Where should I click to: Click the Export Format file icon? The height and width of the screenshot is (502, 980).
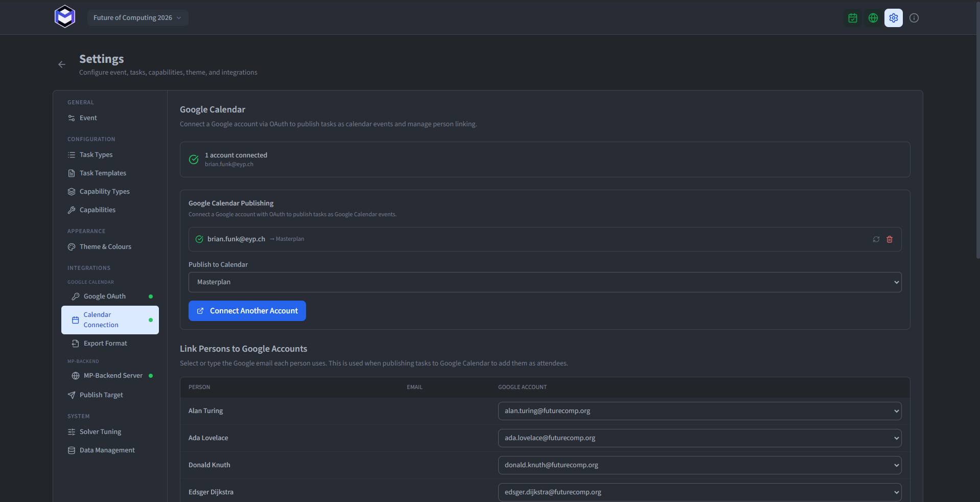[x=76, y=344]
